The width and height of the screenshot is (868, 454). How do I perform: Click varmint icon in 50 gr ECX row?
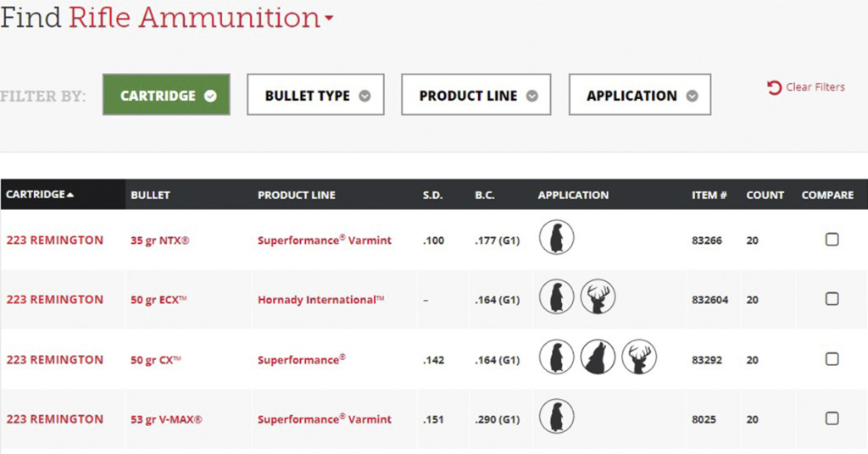click(x=556, y=298)
